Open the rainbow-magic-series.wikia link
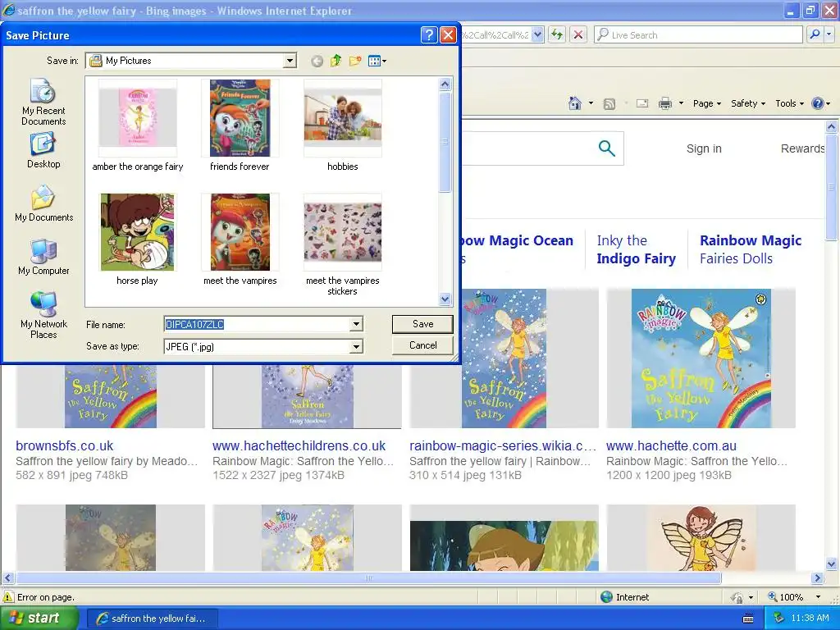 point(503,445)
